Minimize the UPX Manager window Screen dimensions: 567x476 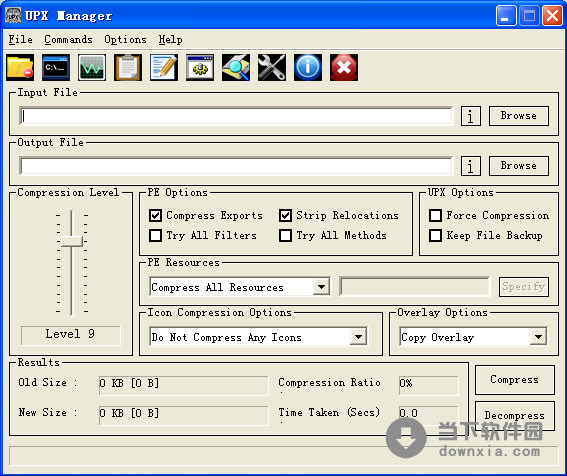(x=506, y=16)
